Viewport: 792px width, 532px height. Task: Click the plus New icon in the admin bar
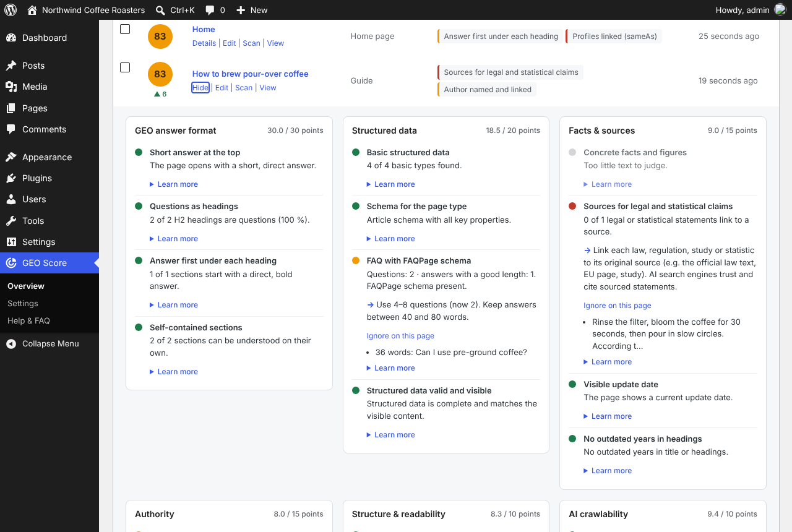[241, 10]
